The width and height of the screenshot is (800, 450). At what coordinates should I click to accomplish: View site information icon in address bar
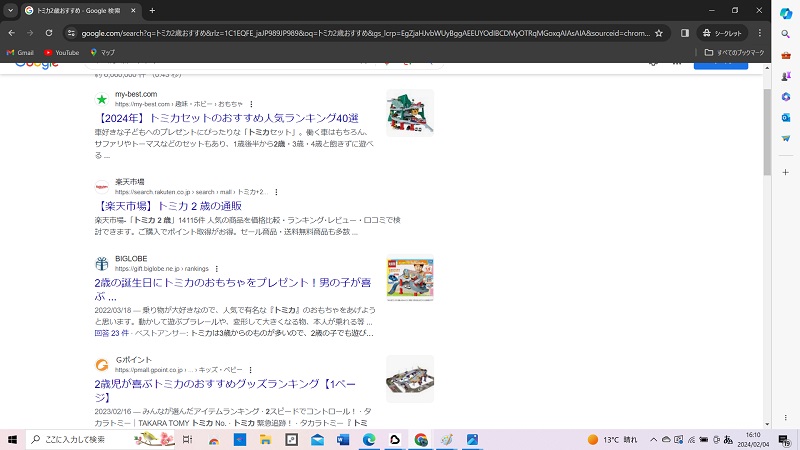click(x=71, y=33)
